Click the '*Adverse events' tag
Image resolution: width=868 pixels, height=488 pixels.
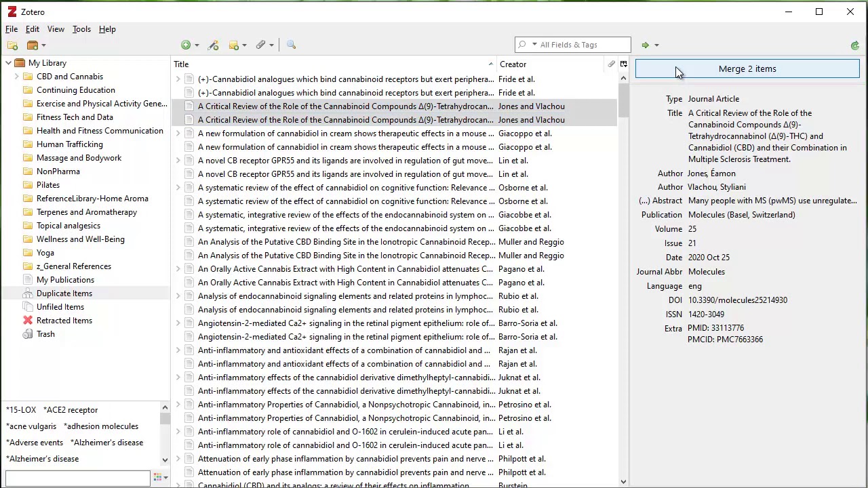coord(35,443)
